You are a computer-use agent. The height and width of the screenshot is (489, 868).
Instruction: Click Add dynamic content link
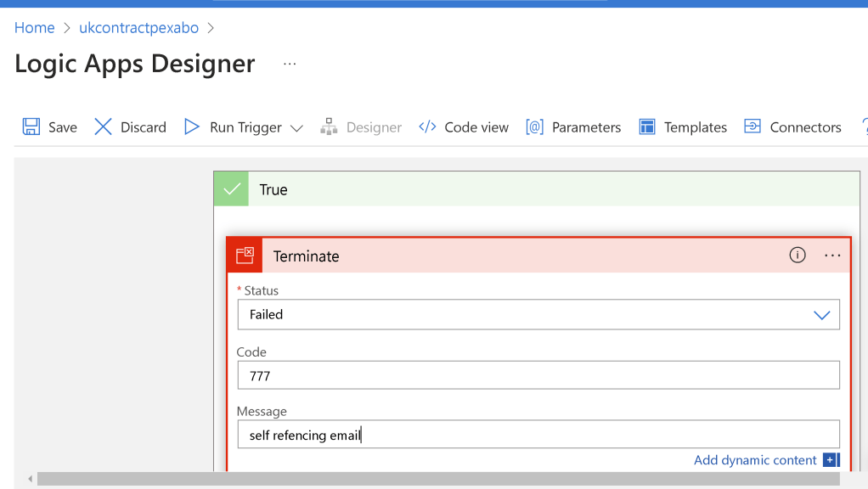point(755,460)
